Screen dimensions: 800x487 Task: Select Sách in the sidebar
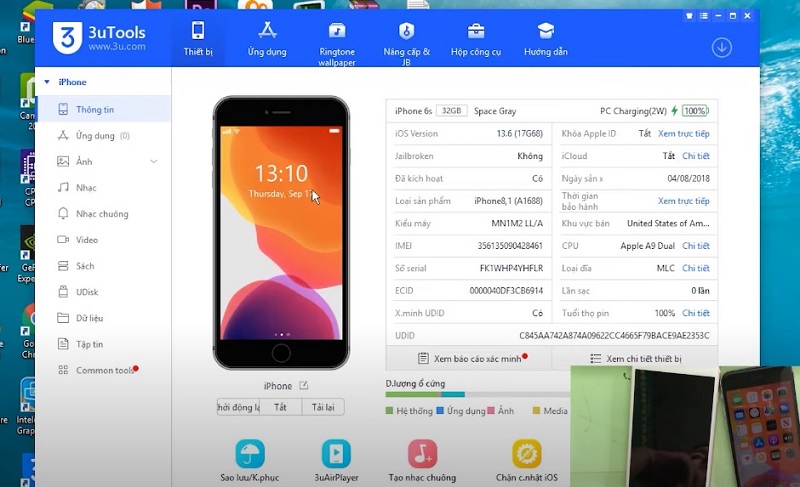tap(104, 266)
